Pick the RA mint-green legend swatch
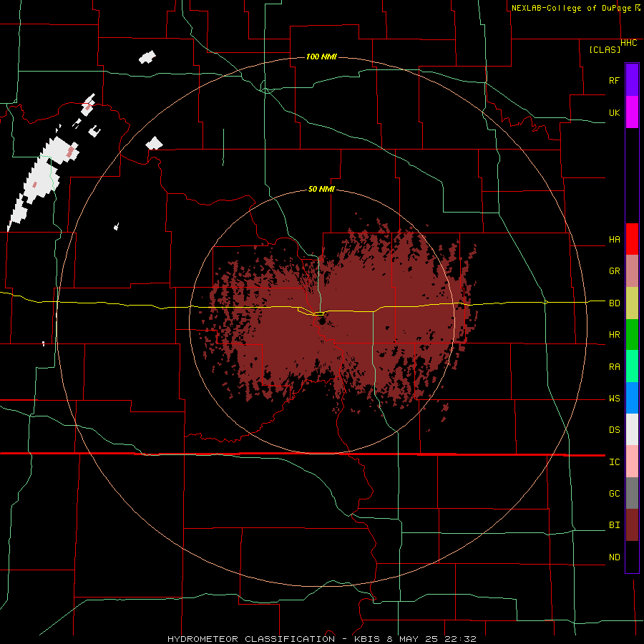 (x=632, y=366)
